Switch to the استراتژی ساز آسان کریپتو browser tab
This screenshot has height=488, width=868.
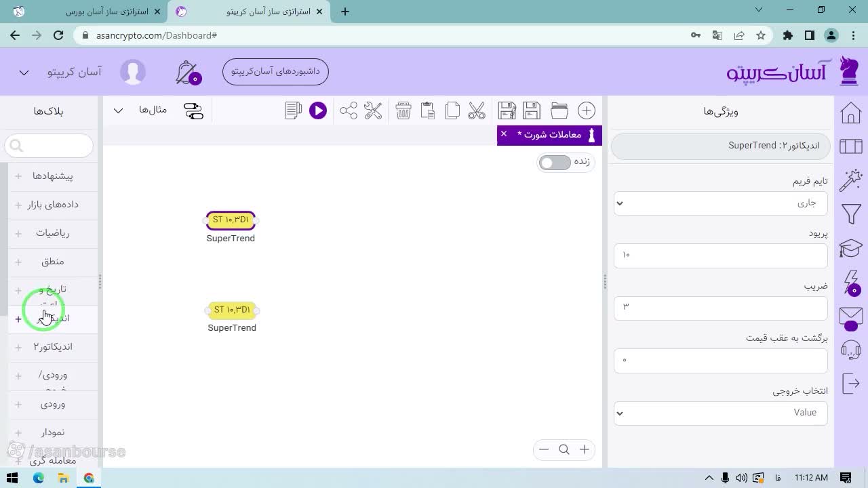tap(251, 12)
